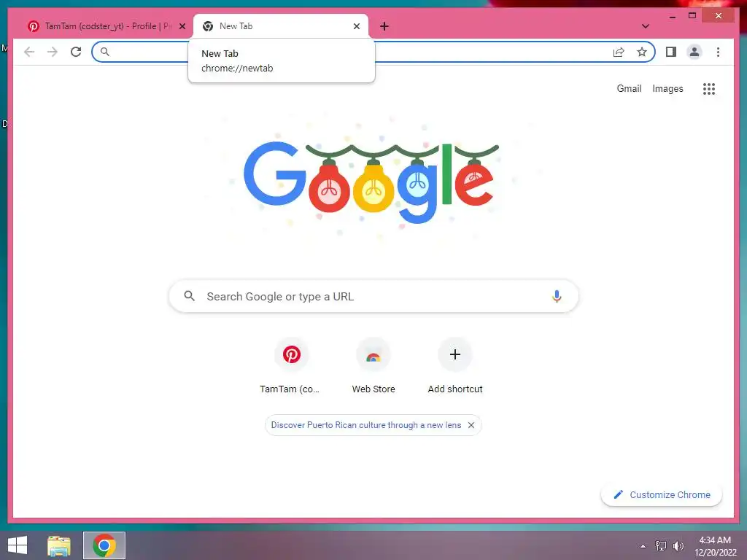The height and width of the screenshot is (560, 747).
Task: Click the browser forward arrow
Action: (x=53, y=52)
